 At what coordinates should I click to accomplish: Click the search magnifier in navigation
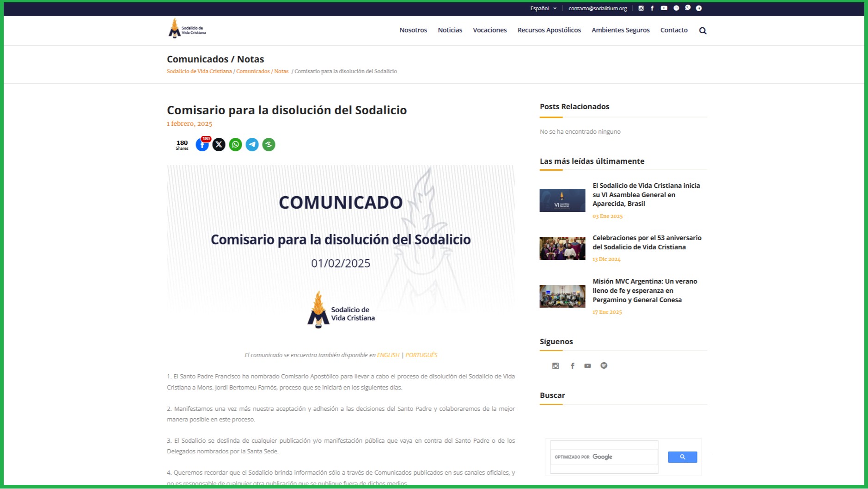[x=703, y=31]
